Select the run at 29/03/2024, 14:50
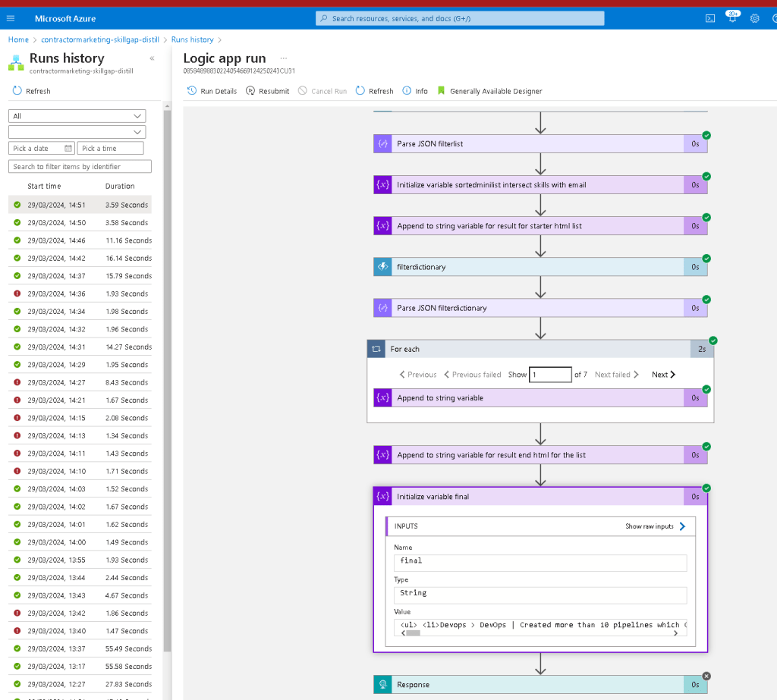Screen dimensions: 777x700 (x=80, y=223)
